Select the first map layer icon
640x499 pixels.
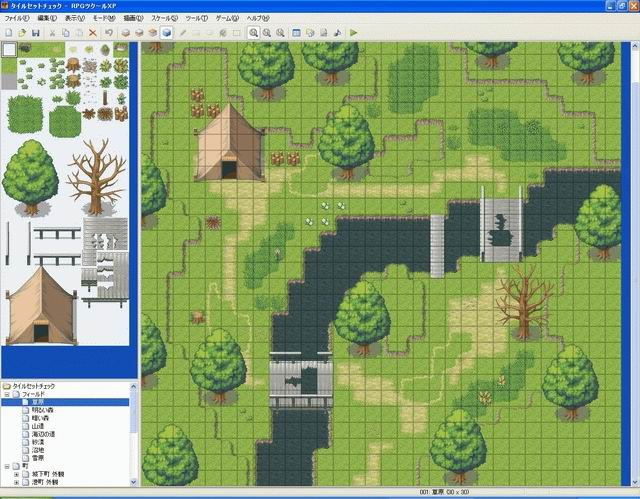tap(125, 32)
